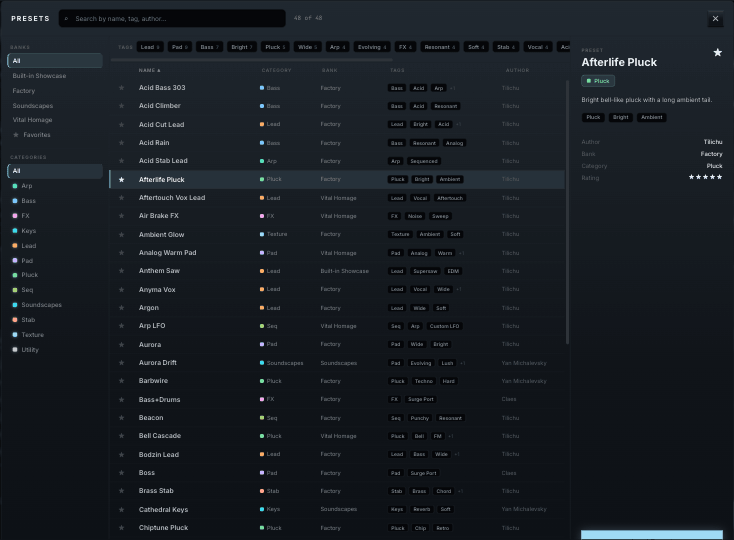Filter by Pluck category in sidebar
This screenshot has width=734, height=540.
(55, 275)
